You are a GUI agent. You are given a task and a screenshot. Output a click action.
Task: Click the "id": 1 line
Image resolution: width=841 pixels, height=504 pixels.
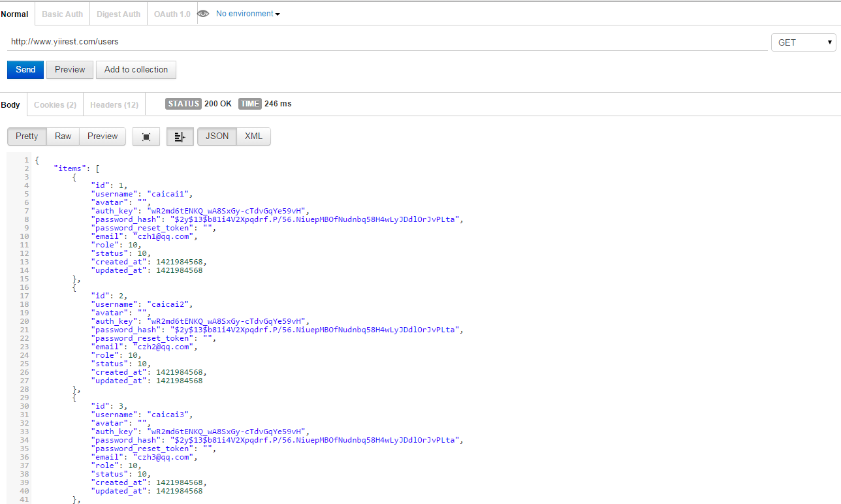click(x=109, y=185)
